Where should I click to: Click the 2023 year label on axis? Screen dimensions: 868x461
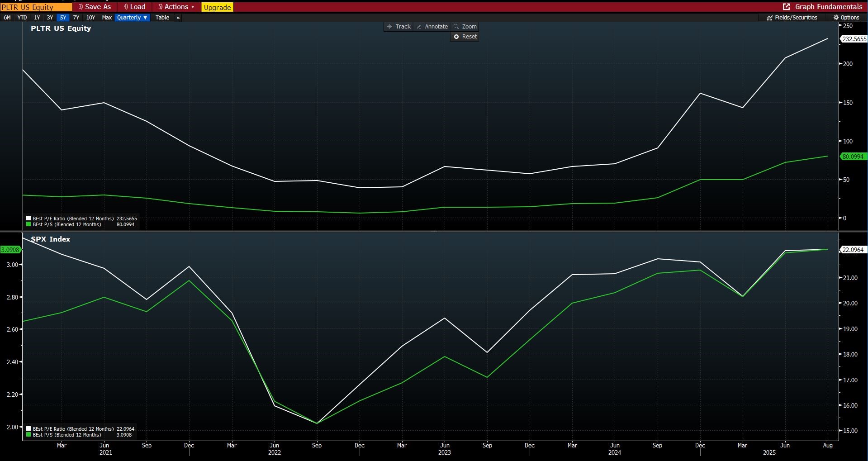click(445, 453)
